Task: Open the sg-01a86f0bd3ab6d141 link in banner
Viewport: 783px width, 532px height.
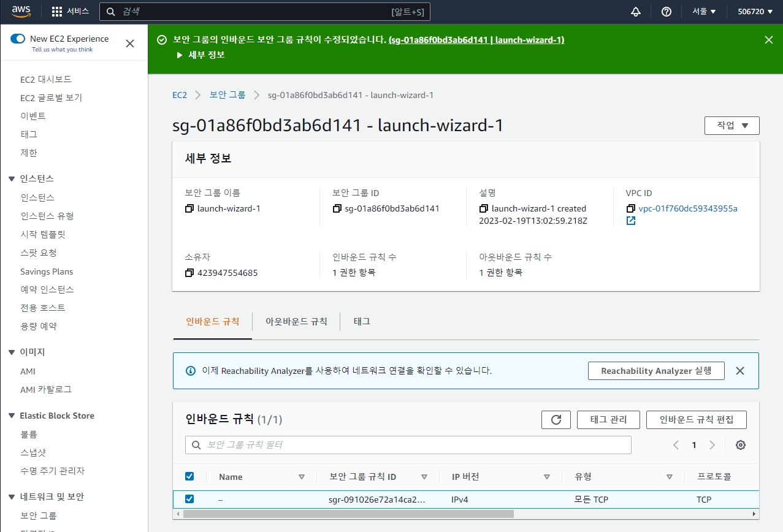Action: (476, 40)
